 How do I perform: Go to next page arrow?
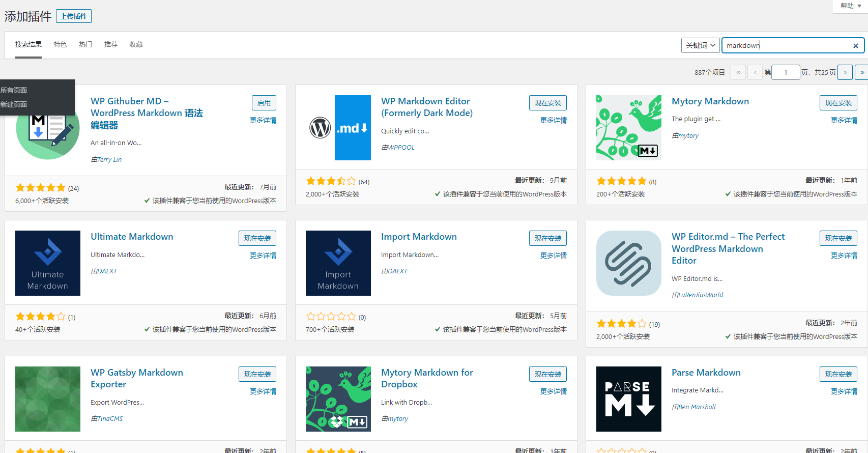[845, 72]
